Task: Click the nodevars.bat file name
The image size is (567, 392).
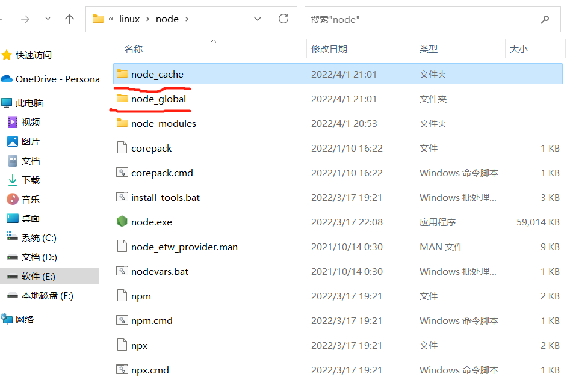Action: 160,272
